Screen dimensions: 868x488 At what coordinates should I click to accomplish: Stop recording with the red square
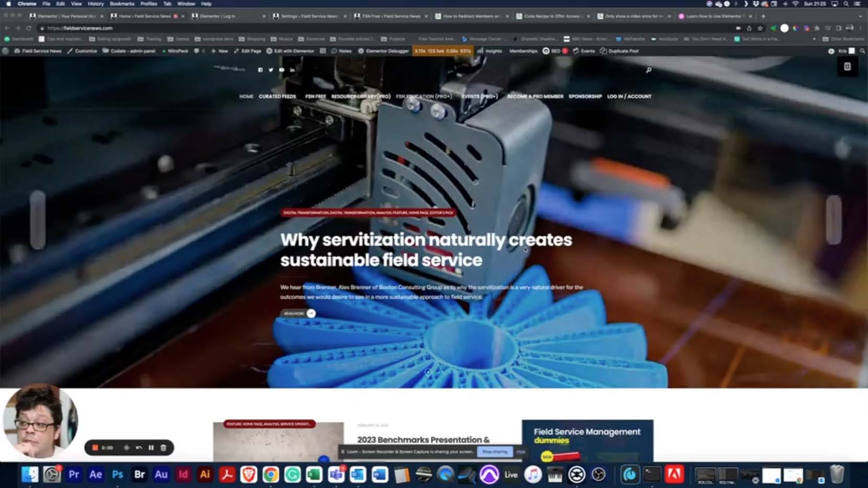95,448
